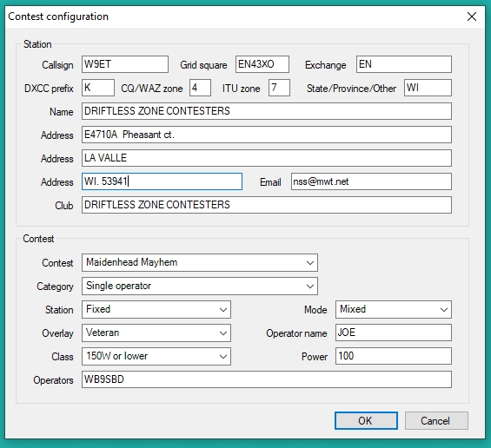Image resolution: width=491 pixels, height=448 pixels.
Task: Select the Grid square field with EN43XO
Action: coord(262,64)
